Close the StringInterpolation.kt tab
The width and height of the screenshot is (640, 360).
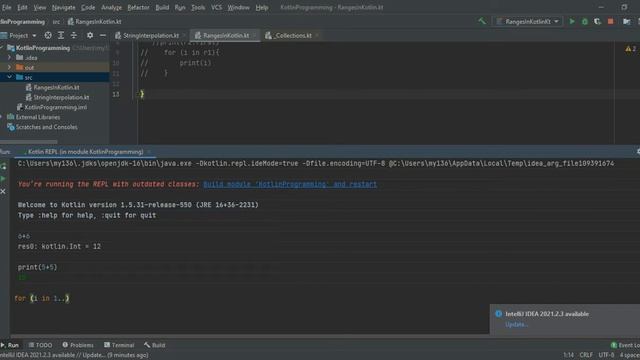coord(184,36)
